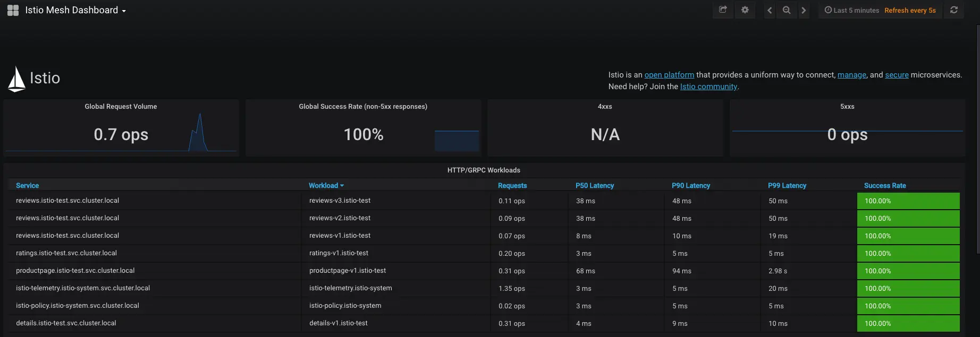
Task: Click the N/A value in 4xxs panel
Action: (605, 135)
